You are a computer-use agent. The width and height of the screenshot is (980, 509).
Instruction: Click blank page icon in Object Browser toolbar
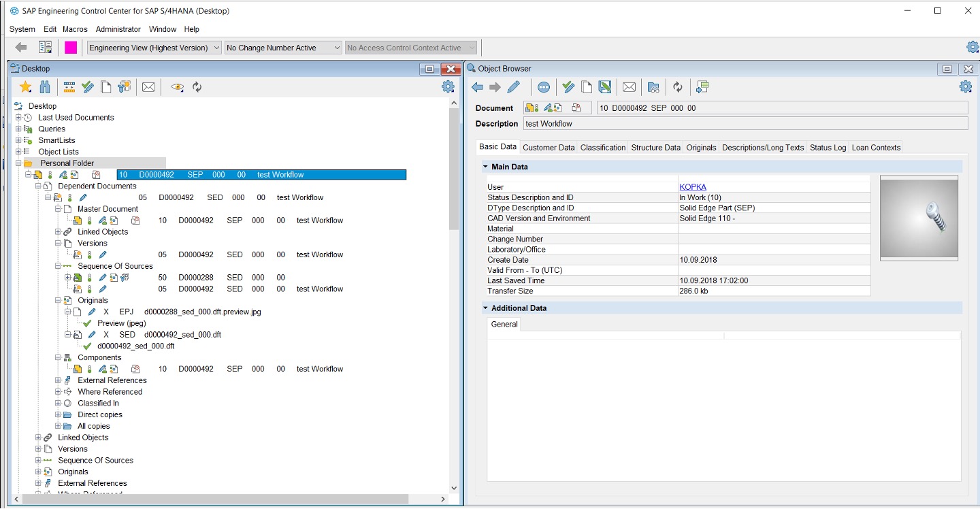(x=586, y=86)
